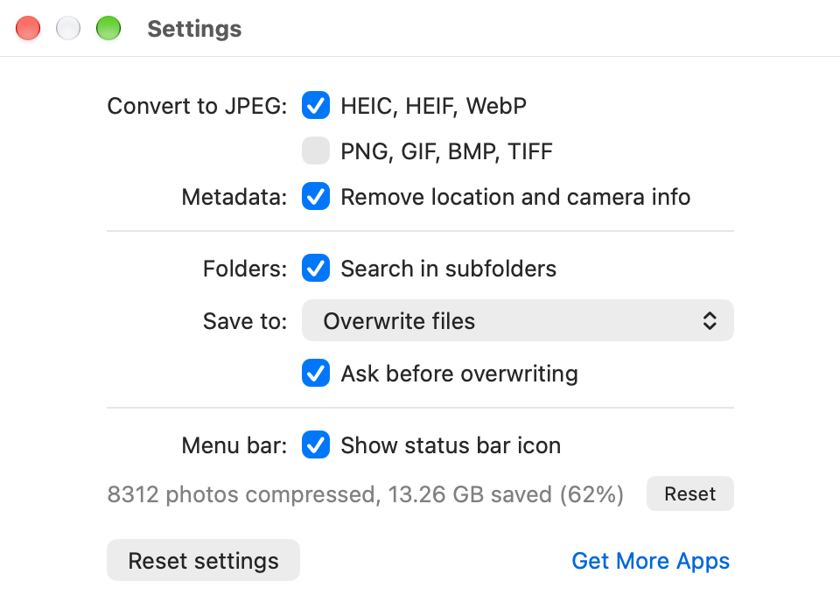Open the Save to dropdown
This screenshot has width=840, height=616.
517,320
